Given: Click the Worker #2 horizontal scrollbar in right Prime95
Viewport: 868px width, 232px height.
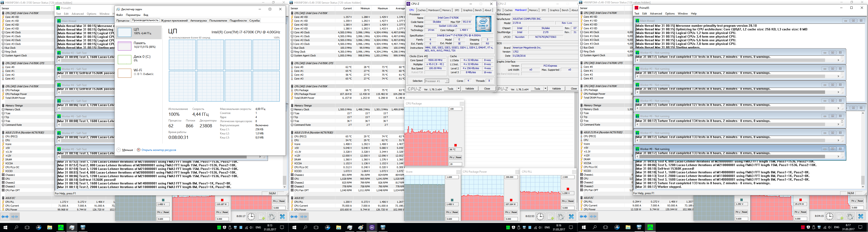Looking at the screenshot, I should [738, 60].
